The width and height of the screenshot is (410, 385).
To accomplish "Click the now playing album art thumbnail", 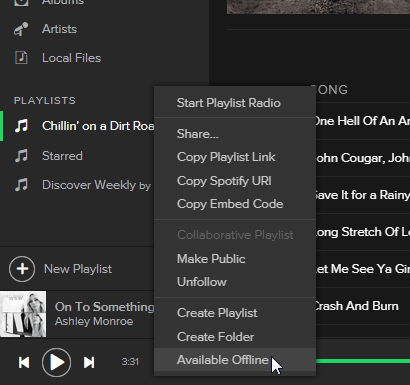I will (23, 314).
